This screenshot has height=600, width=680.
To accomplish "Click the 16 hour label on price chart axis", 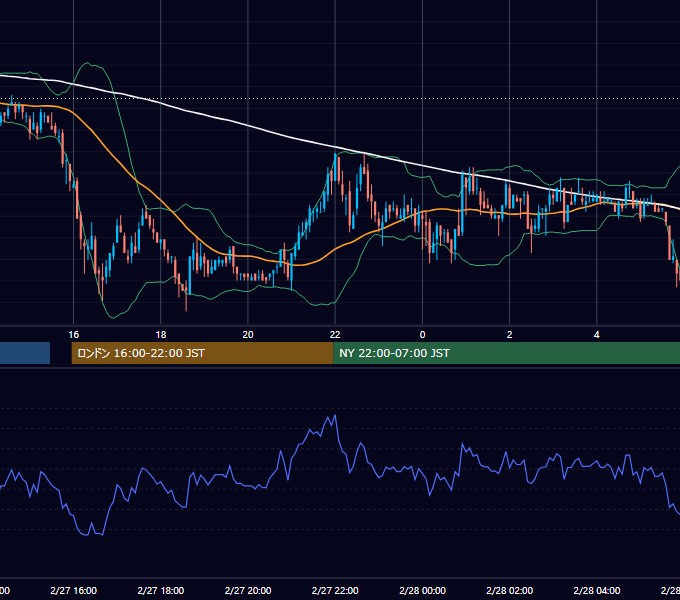I will (x=74, y=335).
